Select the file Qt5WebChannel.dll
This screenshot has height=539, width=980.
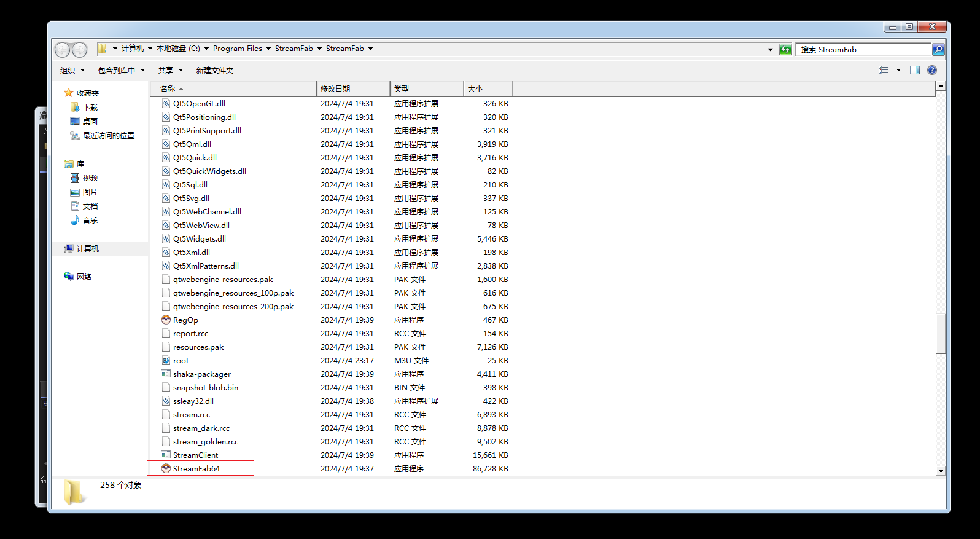pos(207,211)
